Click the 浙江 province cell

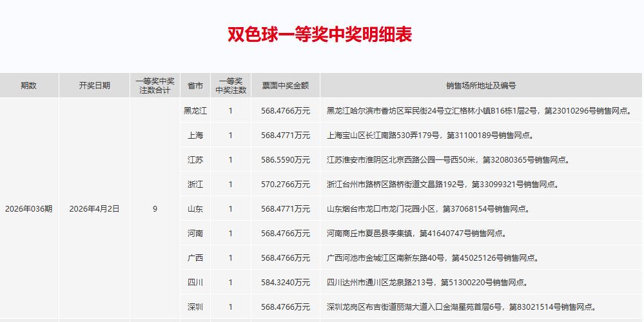tap(195, 185)
